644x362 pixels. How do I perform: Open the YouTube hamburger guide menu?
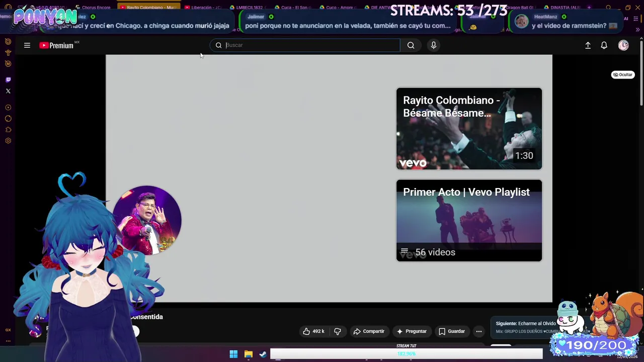[x=27, y=45]
